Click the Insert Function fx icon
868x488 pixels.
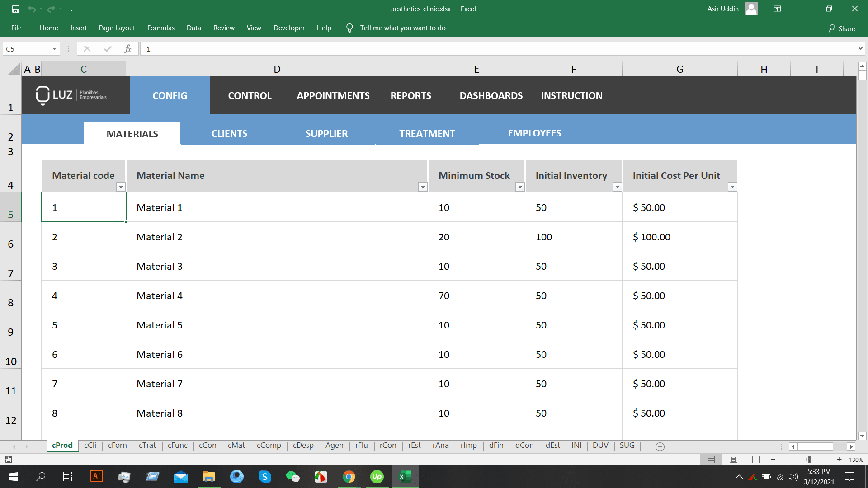coord(127,49)
